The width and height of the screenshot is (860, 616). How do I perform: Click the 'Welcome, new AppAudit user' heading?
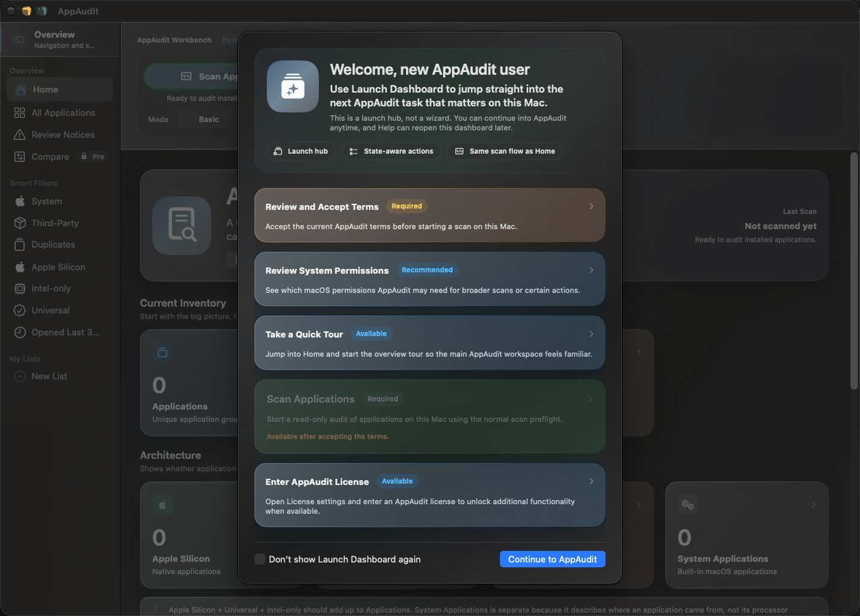click(x=429, y=70)
